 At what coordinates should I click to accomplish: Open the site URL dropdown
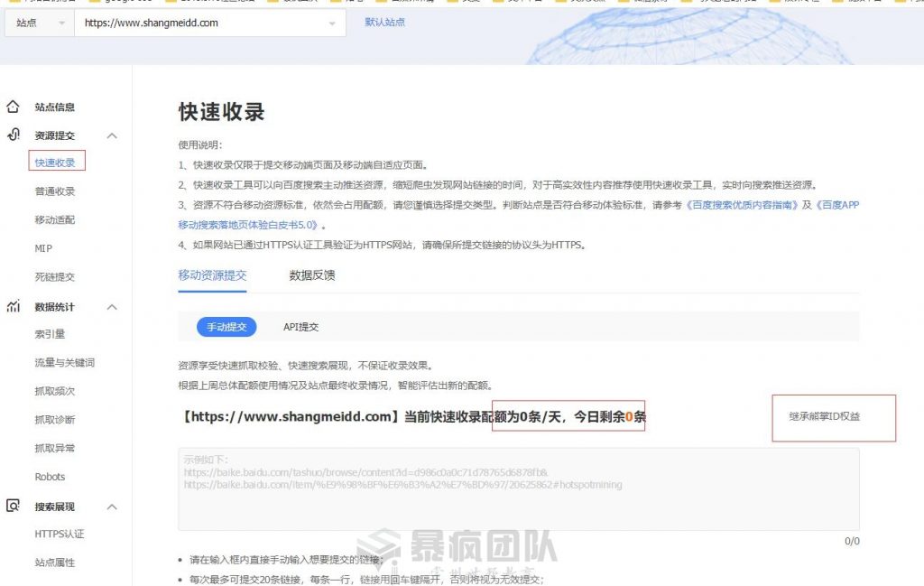click(x=210, y=23)
